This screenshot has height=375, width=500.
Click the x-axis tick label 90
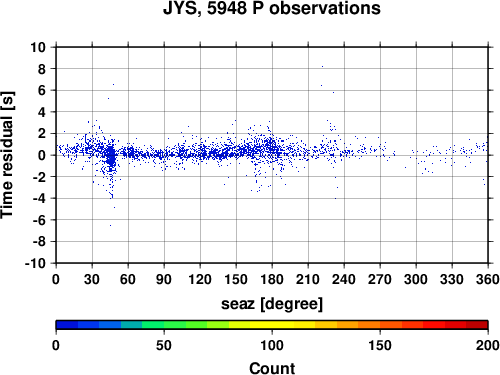164,279
